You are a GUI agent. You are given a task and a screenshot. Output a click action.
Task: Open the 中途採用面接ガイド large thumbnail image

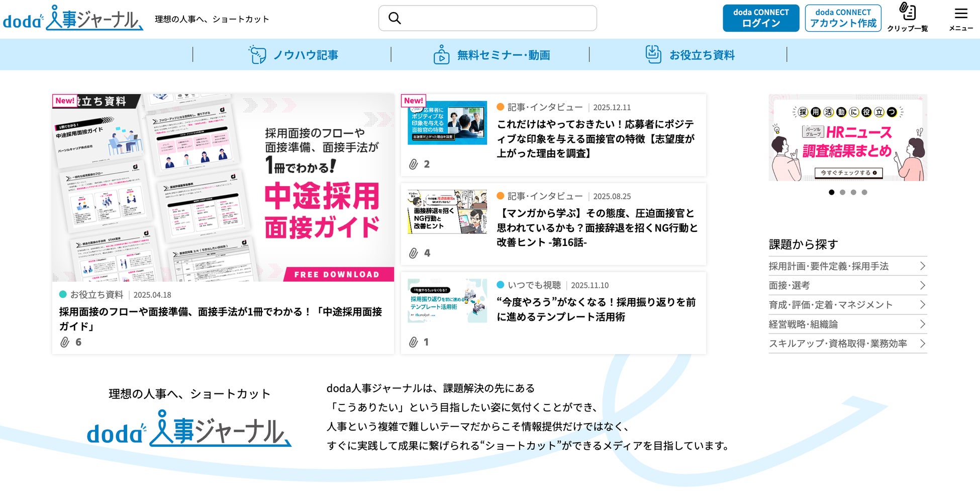point(223,188)
